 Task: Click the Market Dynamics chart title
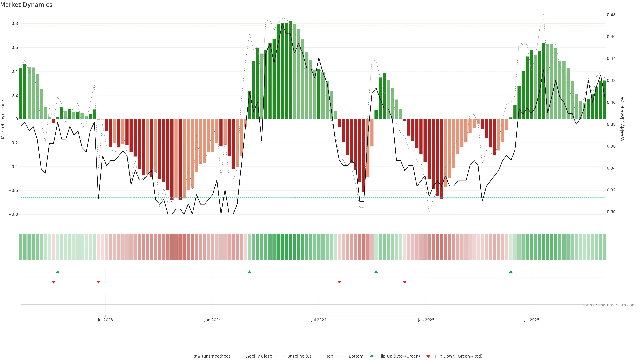pos(26,5)
